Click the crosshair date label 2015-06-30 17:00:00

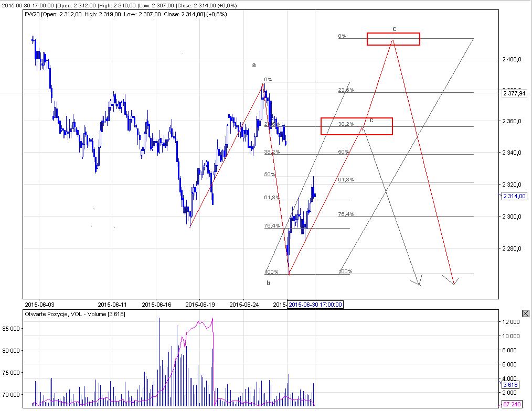pyautogui.click(x=315, y=305)
